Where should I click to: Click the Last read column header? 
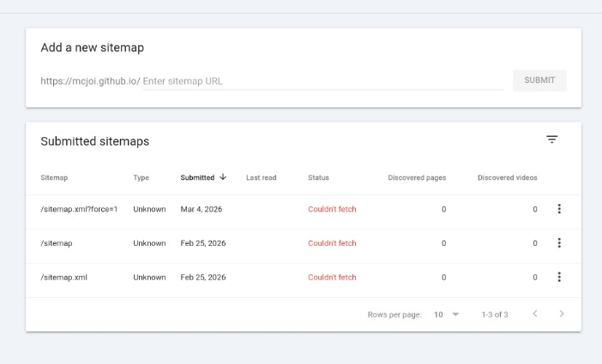[261, 178]
